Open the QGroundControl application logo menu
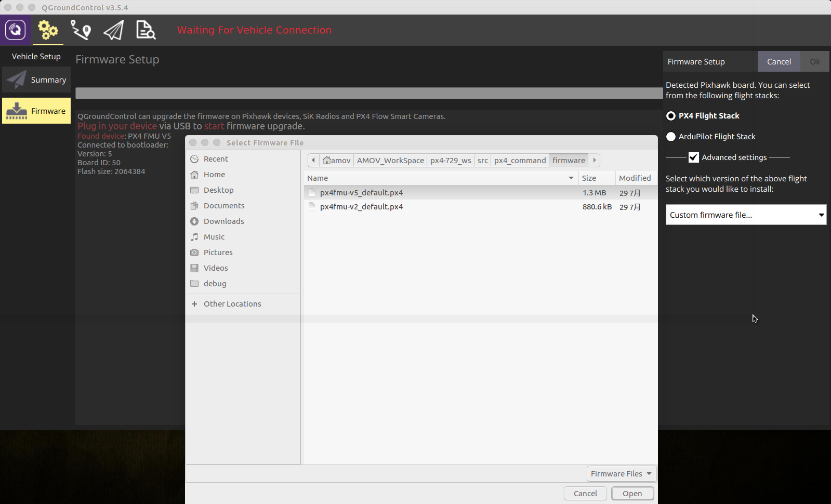Image resolution: width=831 pixels, height=504 pixels. coord(15,30)
